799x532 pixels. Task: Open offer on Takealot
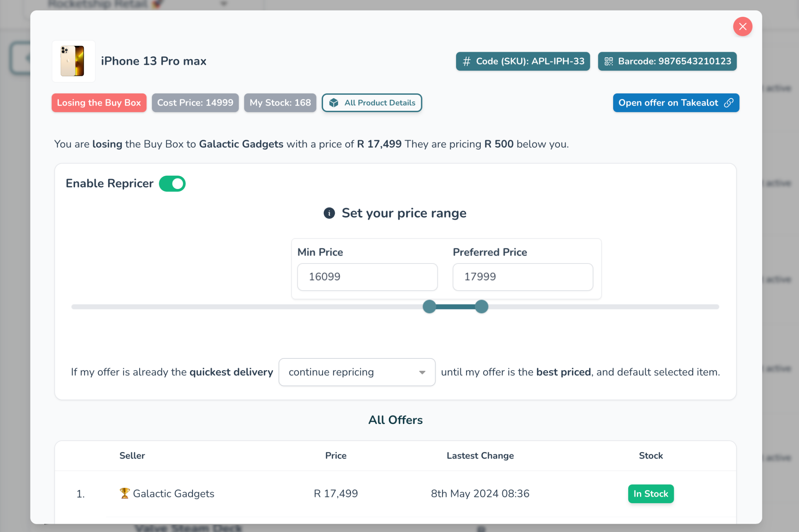(x=675, y=103)
